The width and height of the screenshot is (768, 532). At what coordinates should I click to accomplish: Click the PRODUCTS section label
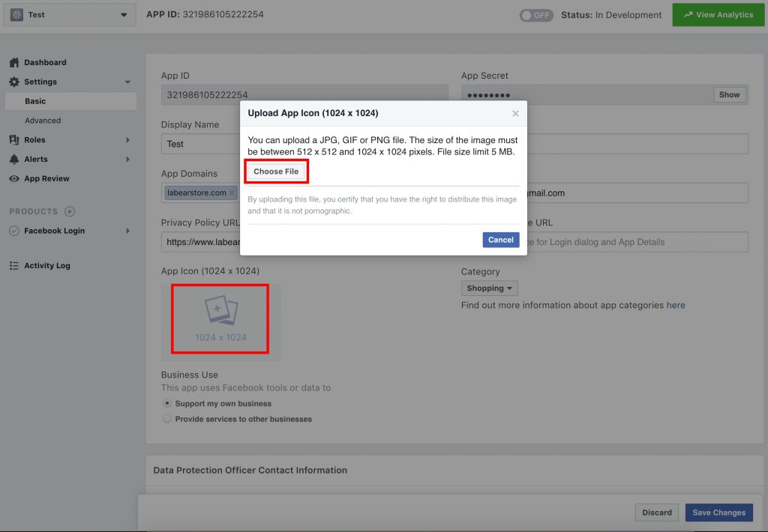[33, 211]
